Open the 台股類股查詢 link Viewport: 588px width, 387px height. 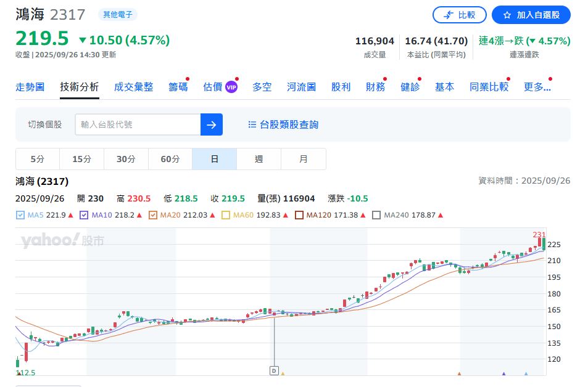pos(283,124)
